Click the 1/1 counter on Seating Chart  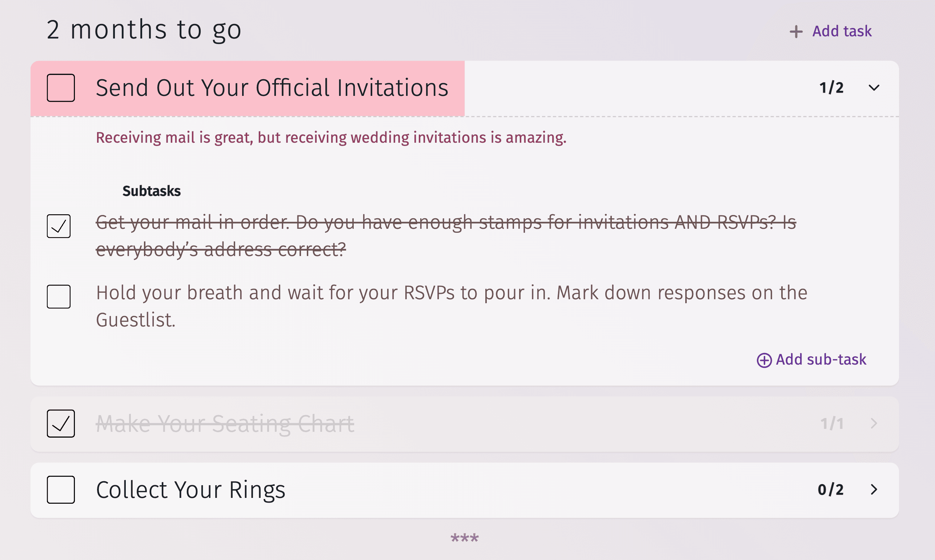click(831, 423)
